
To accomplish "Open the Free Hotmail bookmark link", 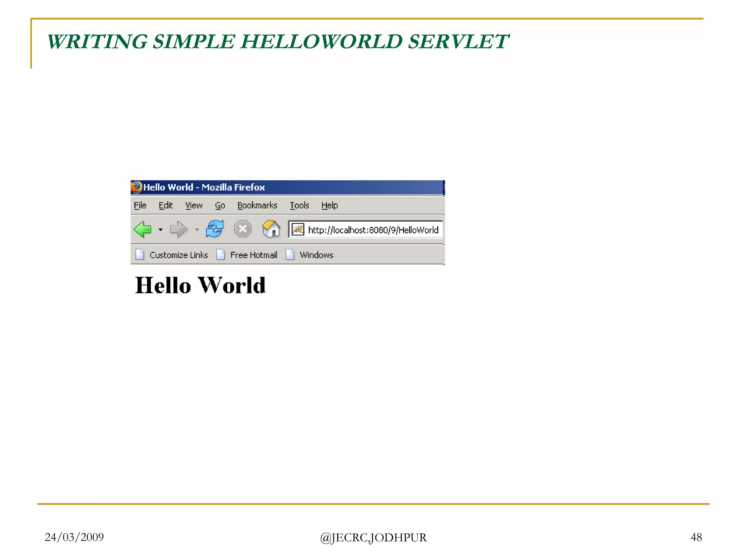I will pyautogui.click(x=253, y=255).
